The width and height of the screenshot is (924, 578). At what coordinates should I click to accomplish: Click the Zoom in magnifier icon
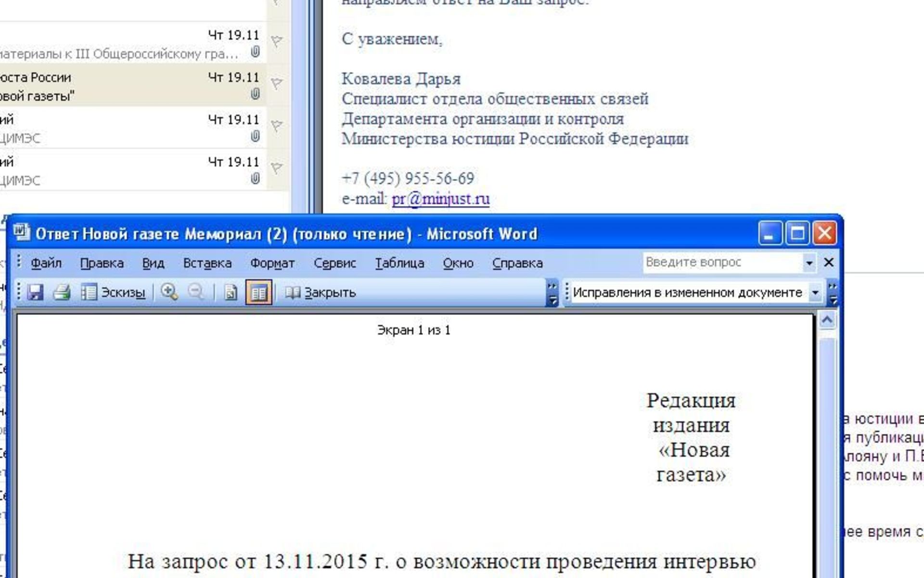(169, 292)
